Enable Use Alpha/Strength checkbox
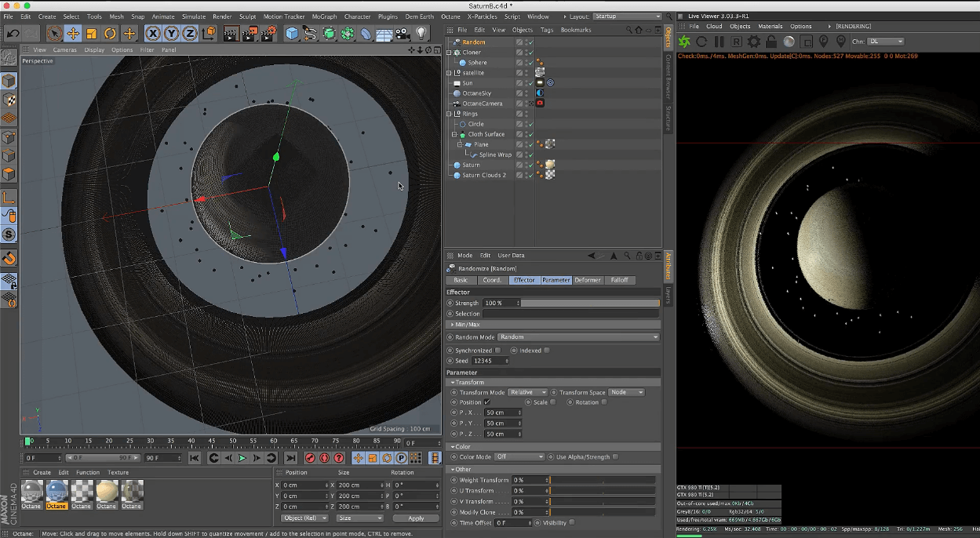 615,456
